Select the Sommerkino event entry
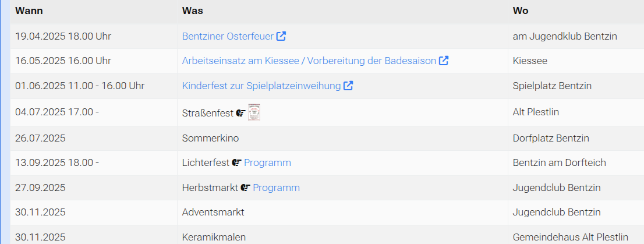The width and height of the screenshot is (644, 244). point(210,138)
